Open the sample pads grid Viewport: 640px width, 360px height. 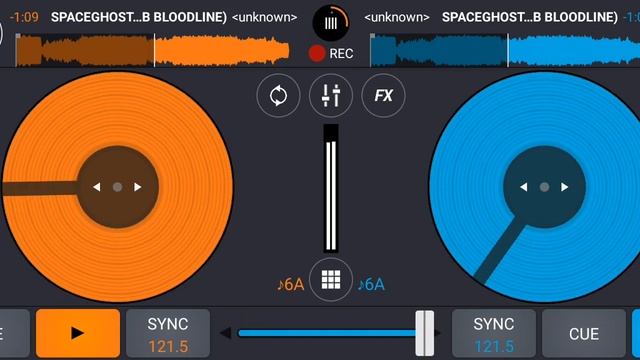pyautogui.click(x=331, y=280)
